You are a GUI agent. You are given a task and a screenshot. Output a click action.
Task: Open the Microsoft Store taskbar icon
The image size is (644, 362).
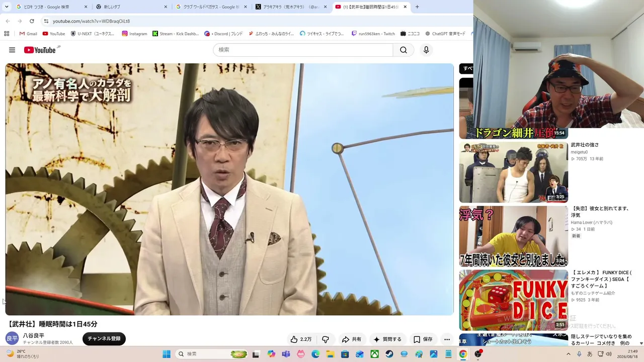(x=345, y=354)
